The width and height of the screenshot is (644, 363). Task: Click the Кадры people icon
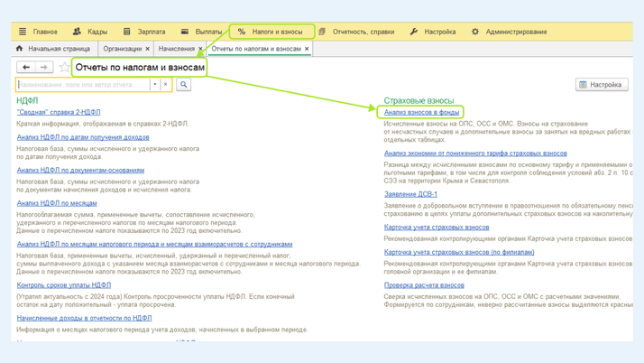click(77, 32)
